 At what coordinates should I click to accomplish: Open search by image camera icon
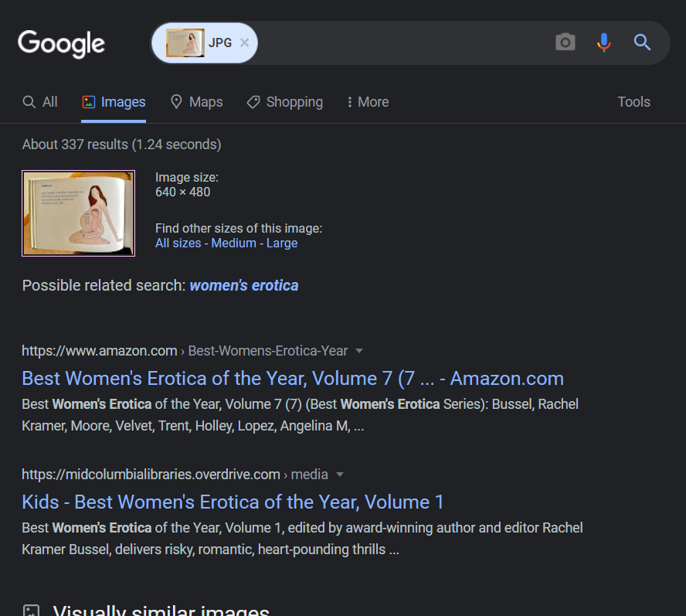pyautogui.click(x=565, y=43)
